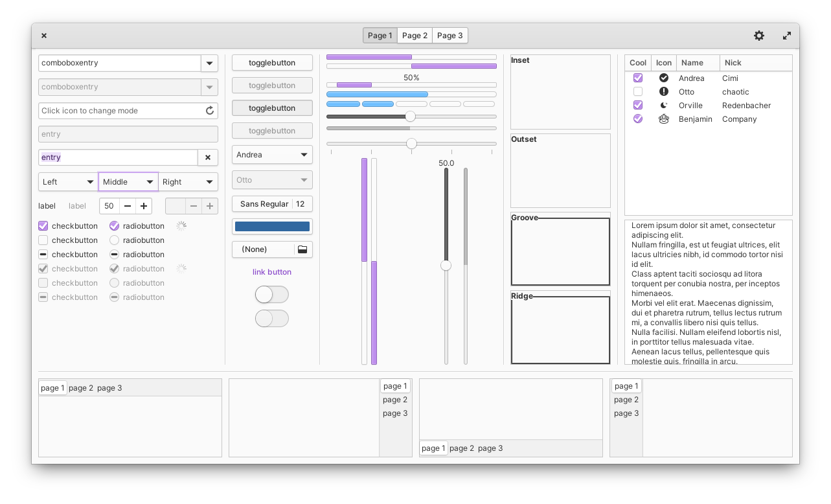Screen dimensions: 831x504
Task: Click the indeterminate third checkbutton
Action: (43, 255)
